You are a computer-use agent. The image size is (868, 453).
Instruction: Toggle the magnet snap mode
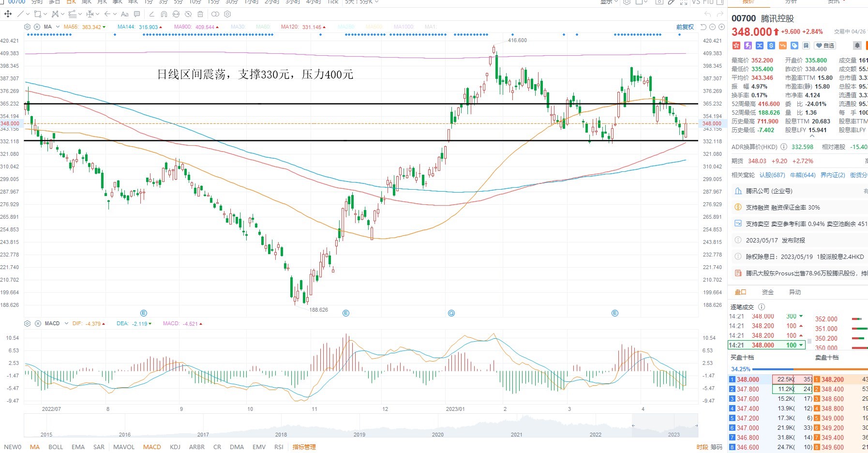tap(164, 14)
